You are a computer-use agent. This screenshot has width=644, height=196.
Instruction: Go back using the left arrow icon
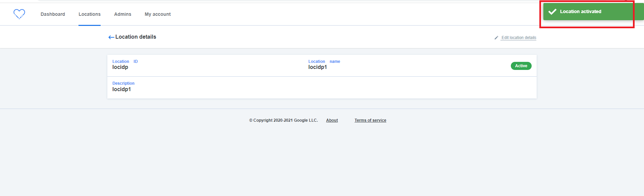point(111,37)
